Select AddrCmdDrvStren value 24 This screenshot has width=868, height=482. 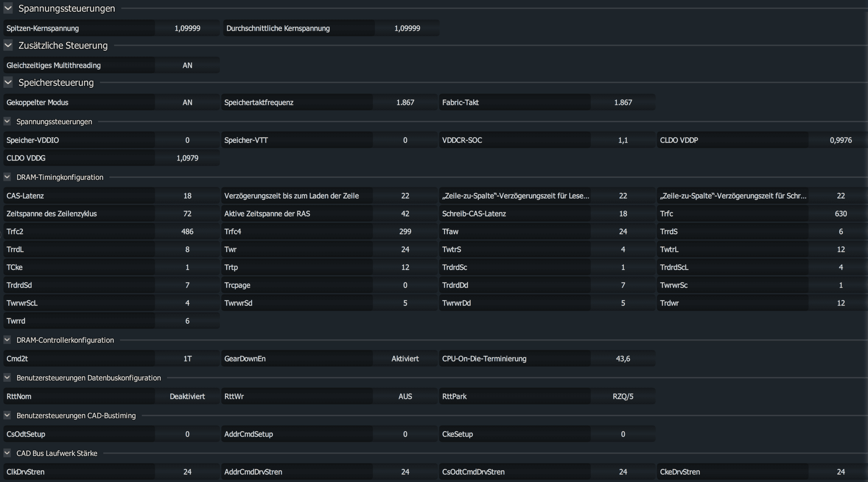click(x=405, y=471)
